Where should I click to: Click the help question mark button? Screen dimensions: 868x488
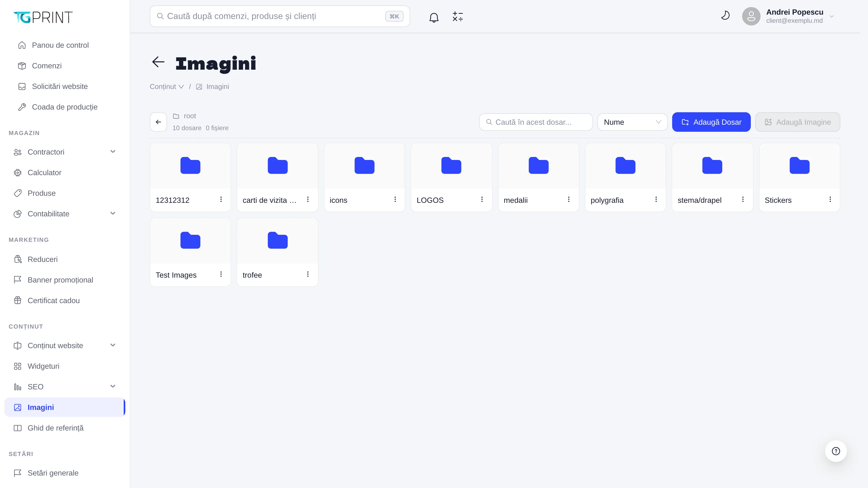[836, 451]
